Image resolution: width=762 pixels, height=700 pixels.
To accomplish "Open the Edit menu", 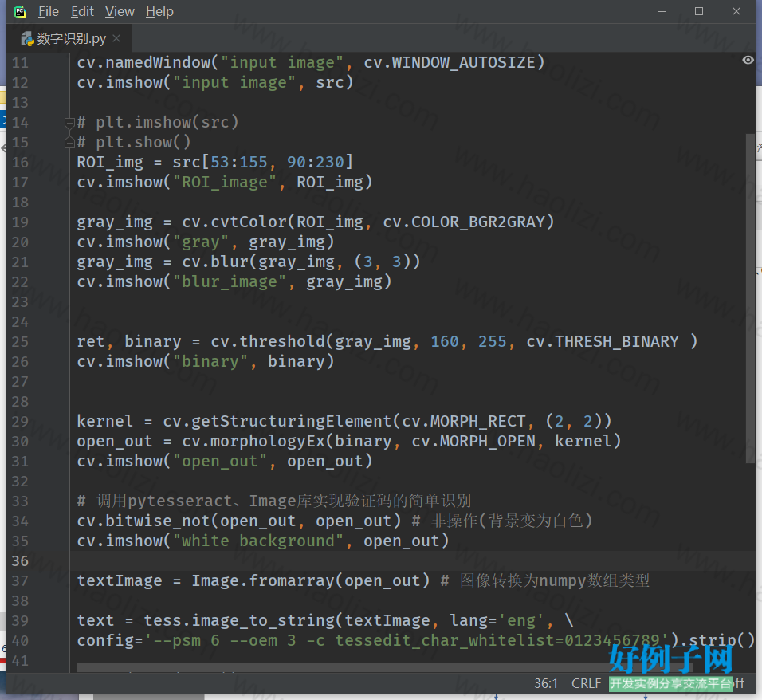I will click(x=82, y=11).
